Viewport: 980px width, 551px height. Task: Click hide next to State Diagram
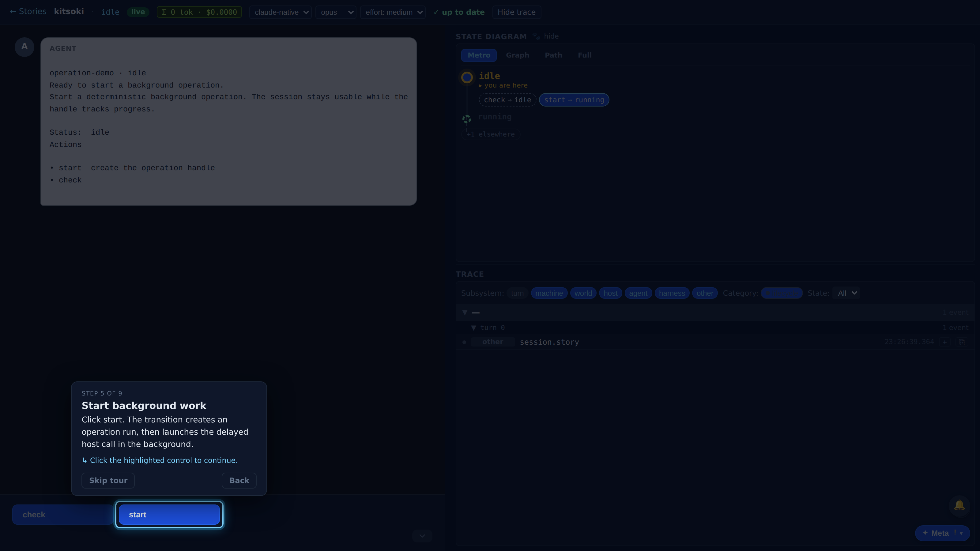pyautogui.click(x=551, y=36)
